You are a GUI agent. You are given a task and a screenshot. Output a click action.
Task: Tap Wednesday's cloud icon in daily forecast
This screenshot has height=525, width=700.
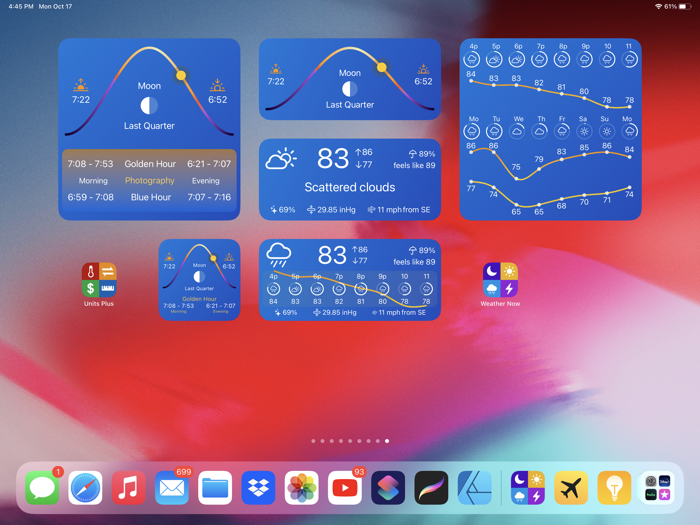pyautogui.click(x=517, y=131)
